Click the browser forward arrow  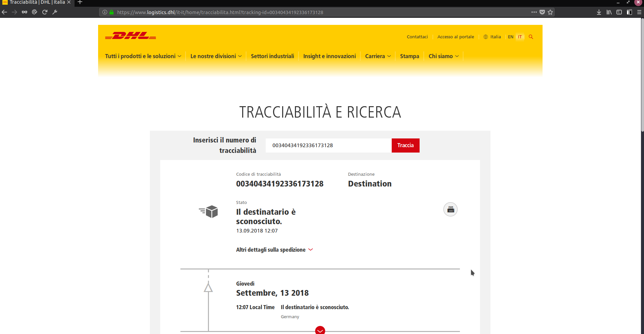(x=14, y=12)
